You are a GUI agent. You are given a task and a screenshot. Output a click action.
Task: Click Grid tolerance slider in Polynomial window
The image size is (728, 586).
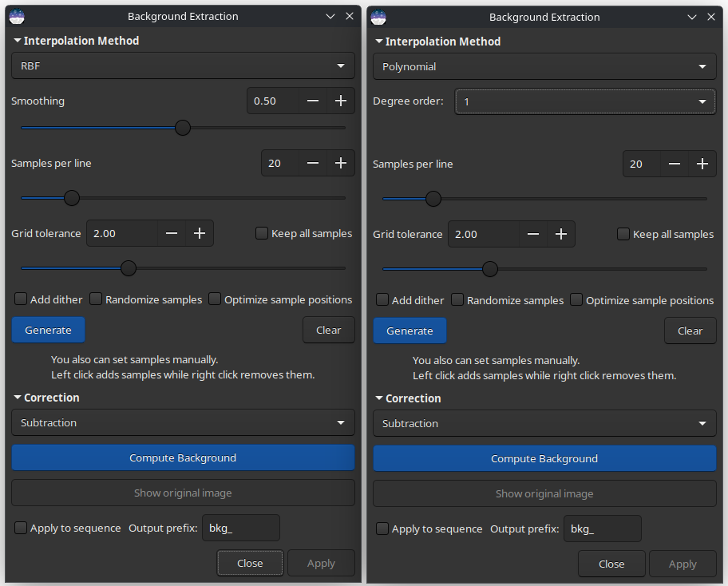490,269
